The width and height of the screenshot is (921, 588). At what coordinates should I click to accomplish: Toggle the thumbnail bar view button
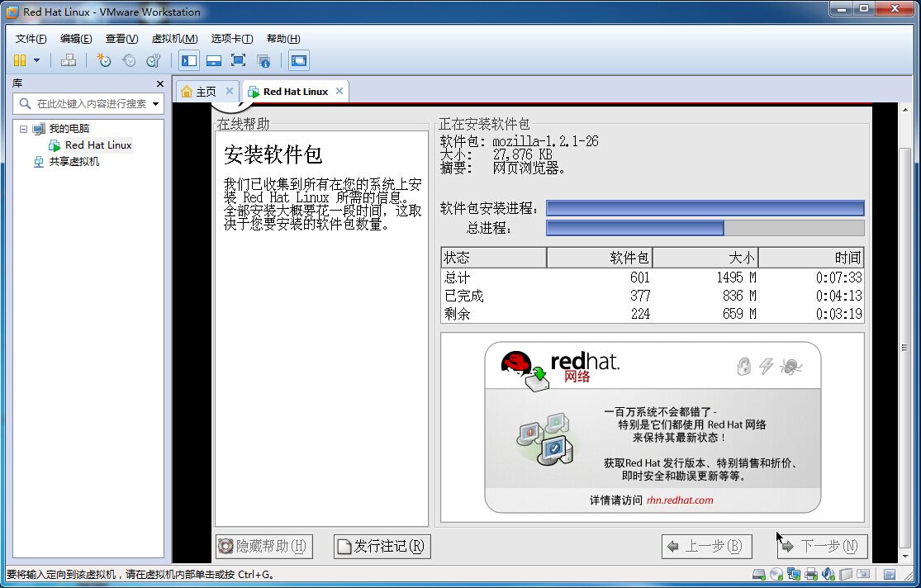tap(214, 60)
